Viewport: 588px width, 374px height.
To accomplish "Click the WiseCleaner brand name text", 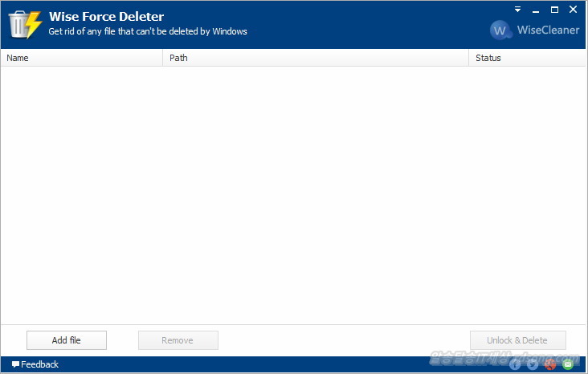I will click(546, 31).
